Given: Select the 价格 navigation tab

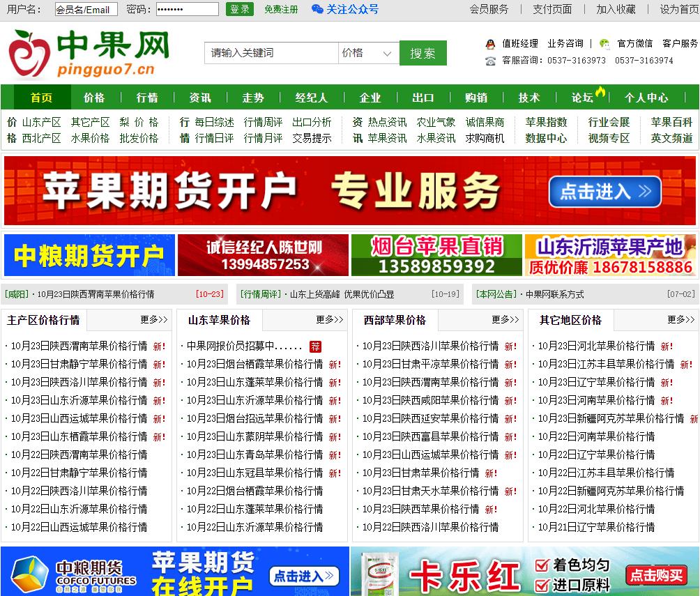Looking at the screenshot, I should pos(94,98).
